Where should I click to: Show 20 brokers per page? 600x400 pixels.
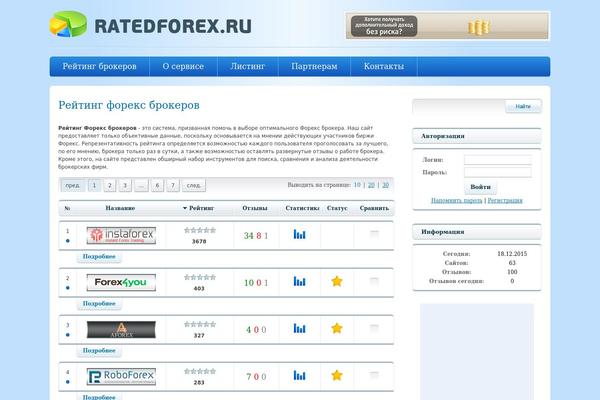[371, 185]
